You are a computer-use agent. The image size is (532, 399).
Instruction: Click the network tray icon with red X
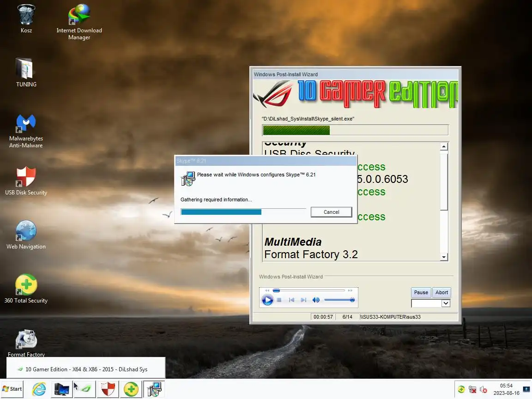pyautogui.click(x=472, y=389)
